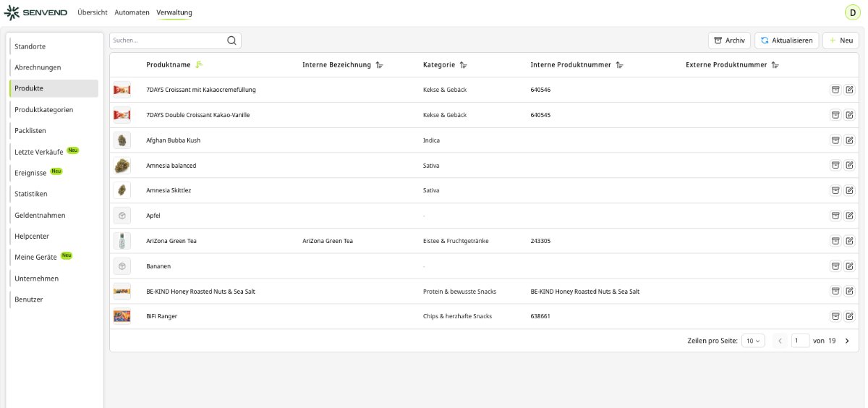Sort by Kategorie column icon
The height and width of the screenshot is (408, 868).
coord(463,65)
